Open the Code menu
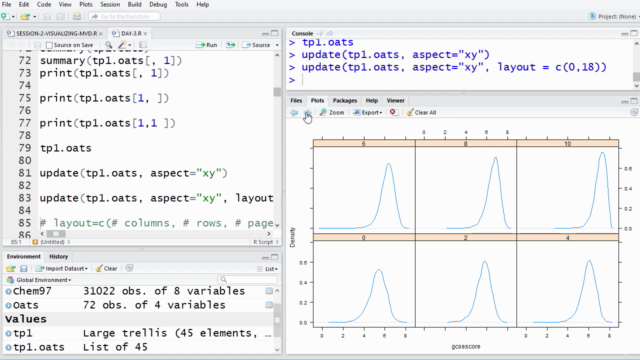The image size is (640, 360). coord(44,4)
